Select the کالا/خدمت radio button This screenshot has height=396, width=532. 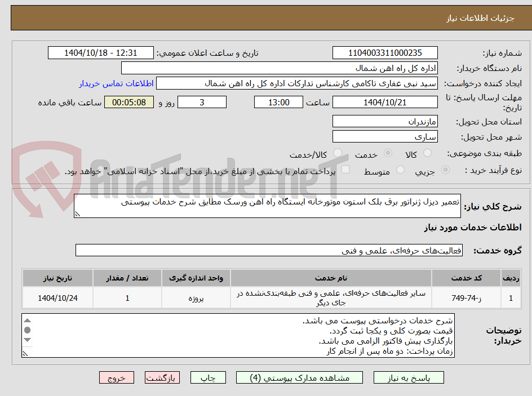coord(338,153)
